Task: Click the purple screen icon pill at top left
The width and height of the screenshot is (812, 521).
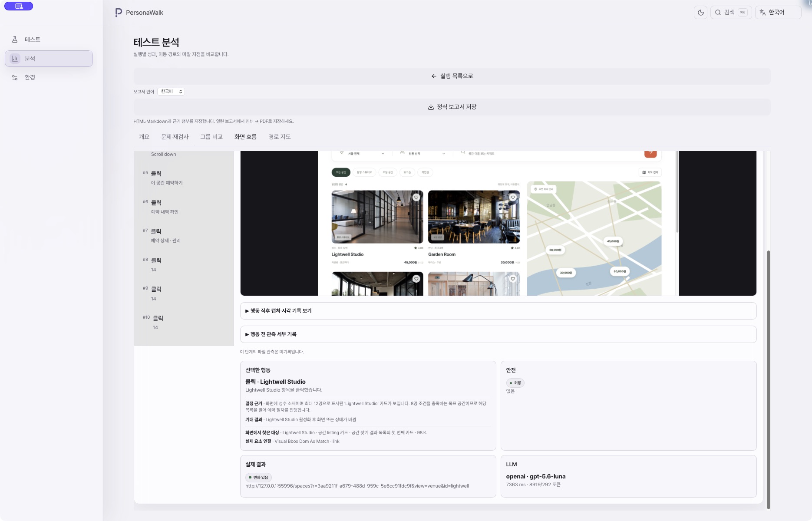Action: (x=19, y=6)
